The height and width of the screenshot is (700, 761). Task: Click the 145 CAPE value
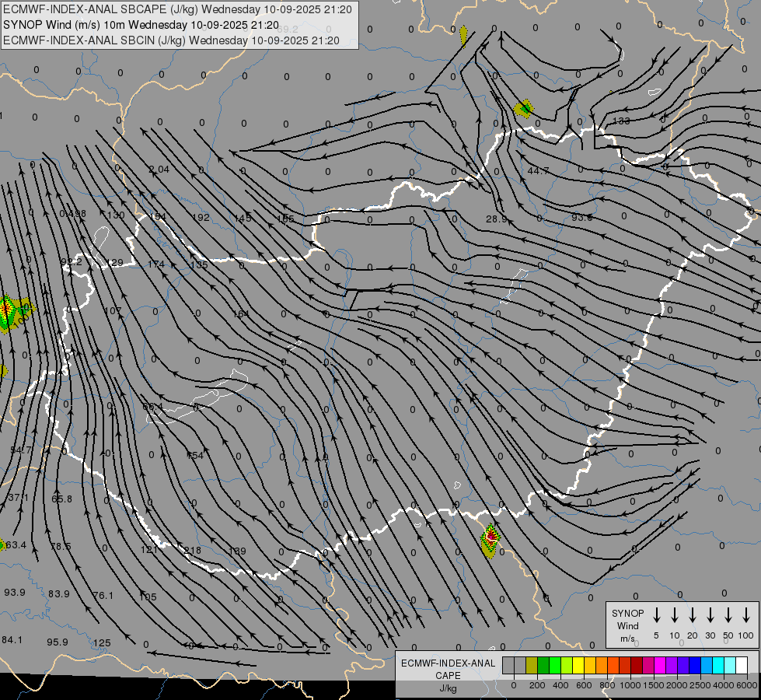(x=243, y=218)
